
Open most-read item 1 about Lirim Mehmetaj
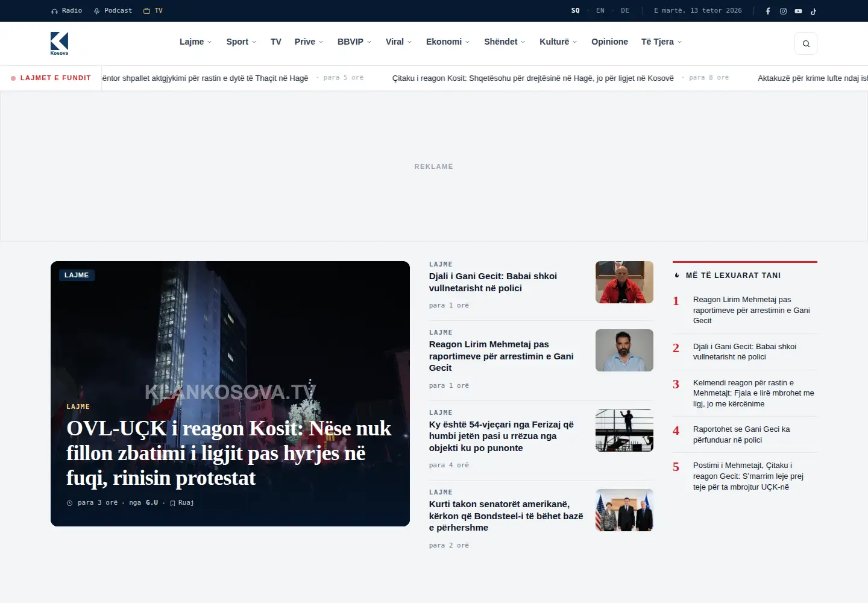[x=752, y=310]
